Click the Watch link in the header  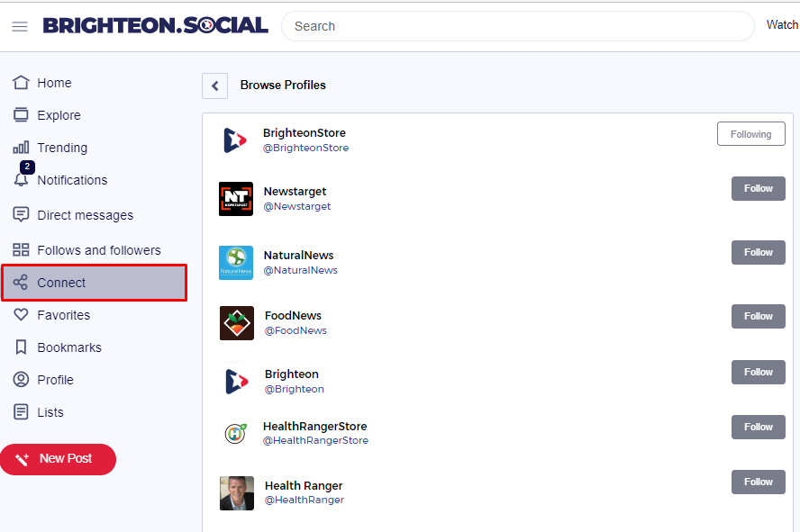pyautogui.click(x=782, y=24)
